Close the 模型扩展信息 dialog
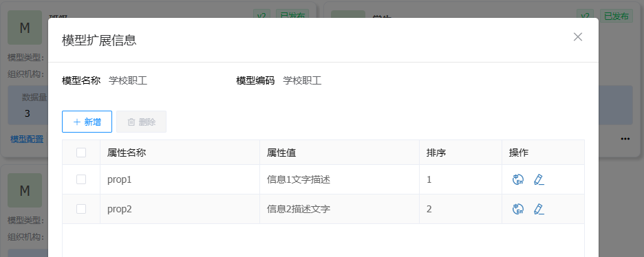The image size is (644, 257). pyautogui.click(x=578, y=37)
